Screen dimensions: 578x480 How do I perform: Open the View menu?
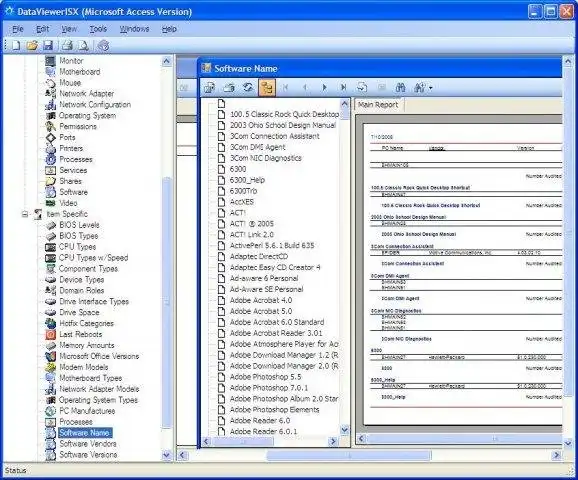point(69,29)
